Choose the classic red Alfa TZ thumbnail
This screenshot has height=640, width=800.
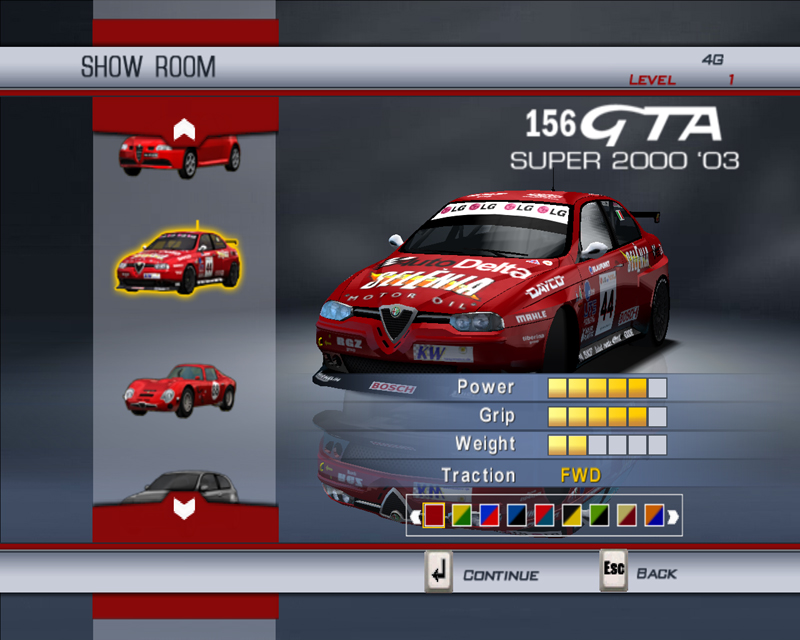coord(180,390)
